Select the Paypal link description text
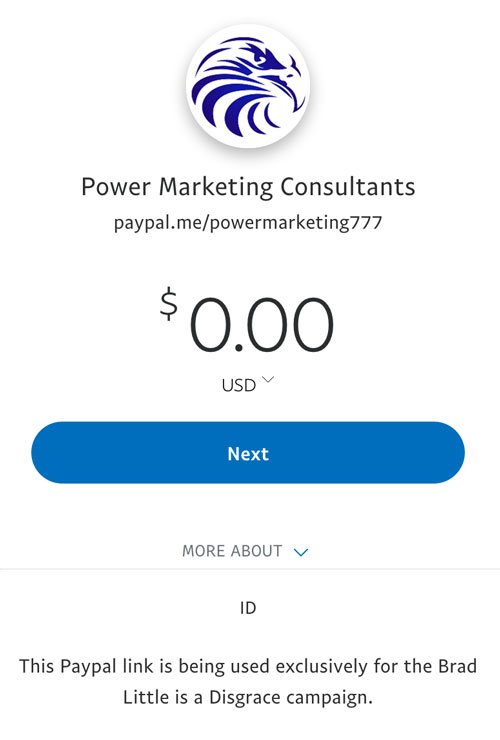Image resolution: width=500 pixels, height=740 pixels. point(248,681)
